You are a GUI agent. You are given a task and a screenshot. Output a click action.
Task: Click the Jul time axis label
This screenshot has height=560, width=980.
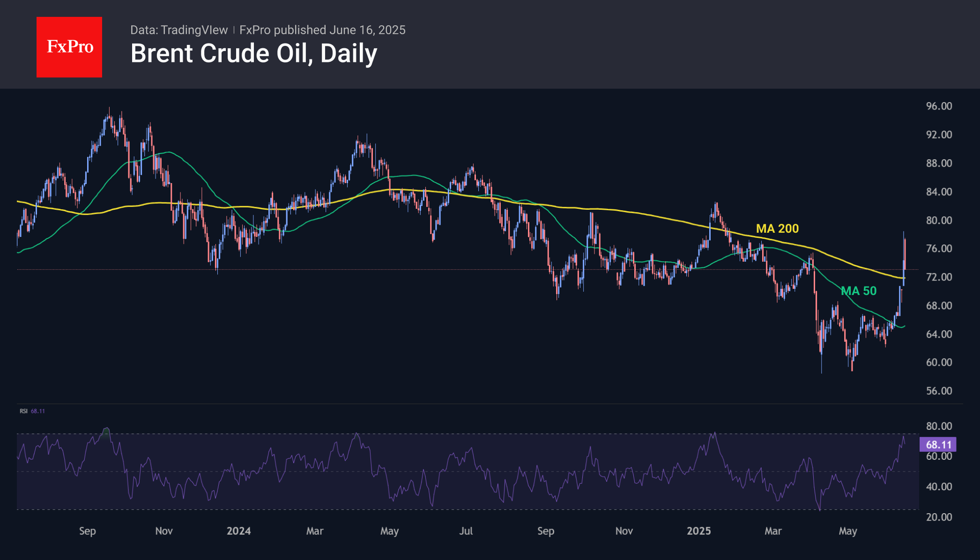[466, 531]
